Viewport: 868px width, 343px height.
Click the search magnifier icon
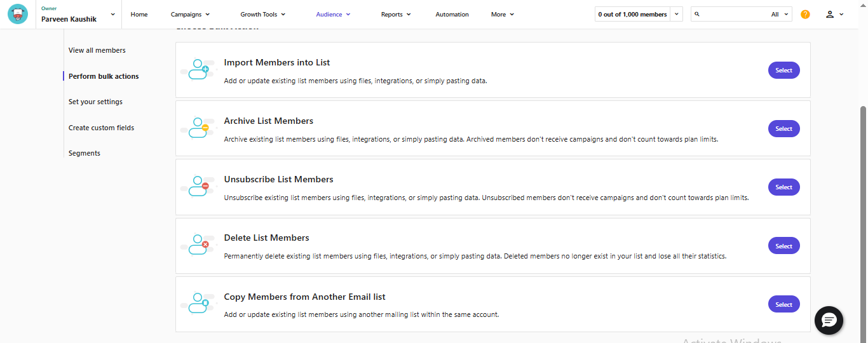point(697,14)
